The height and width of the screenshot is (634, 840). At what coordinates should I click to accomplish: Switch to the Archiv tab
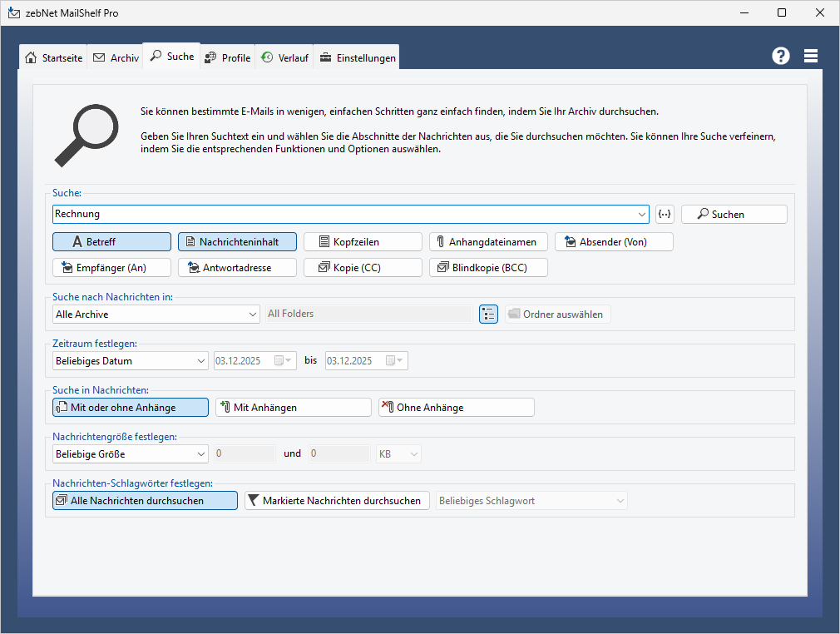[x=116, y=58]
